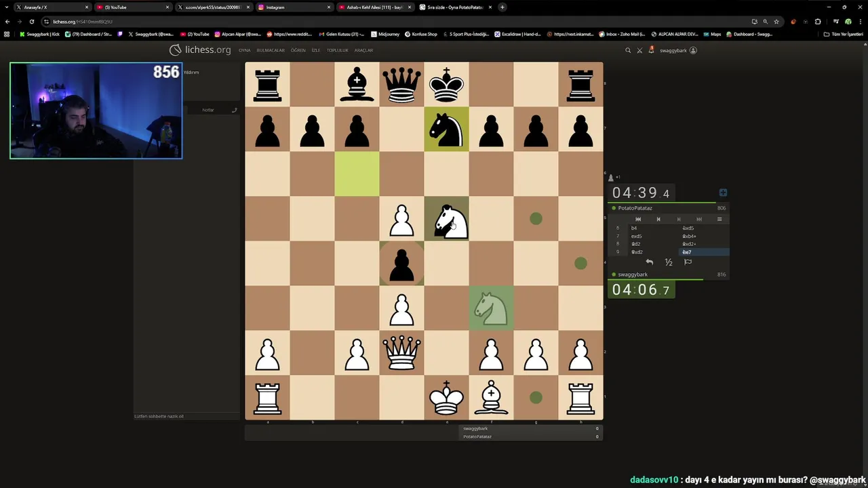Click move exd5 in row 7

(x=652, y=236)
